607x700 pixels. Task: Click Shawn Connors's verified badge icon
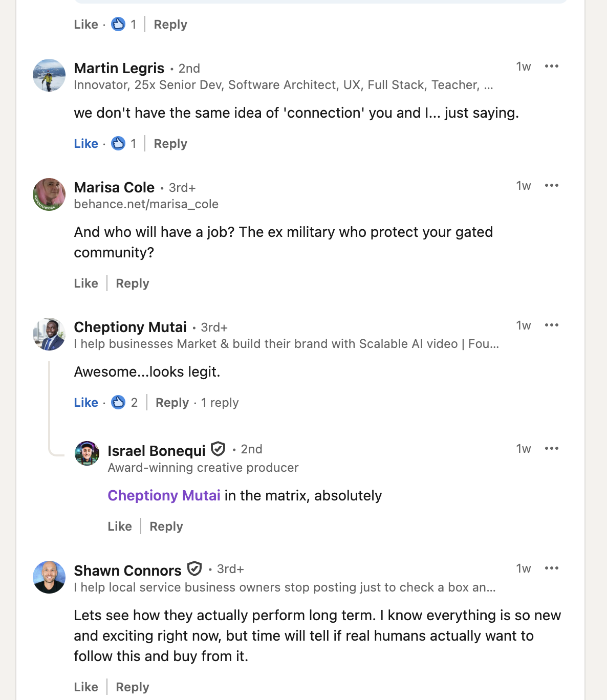pyautogui.click(x=194, y=569)
